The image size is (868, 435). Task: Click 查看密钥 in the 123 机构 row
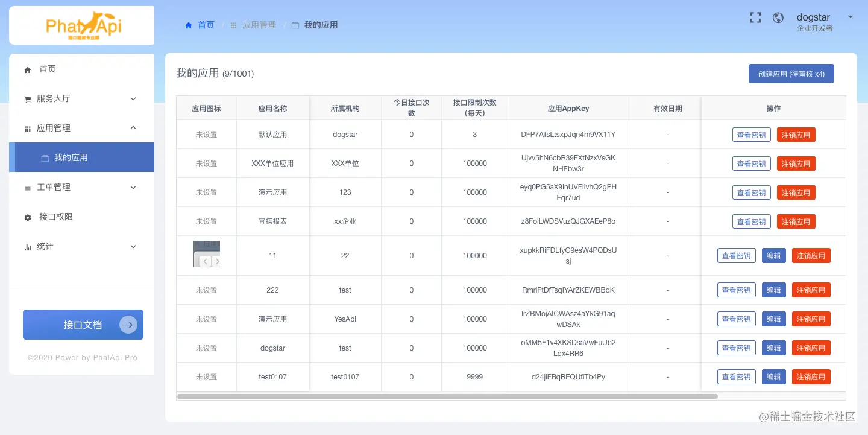pos(752,192)
